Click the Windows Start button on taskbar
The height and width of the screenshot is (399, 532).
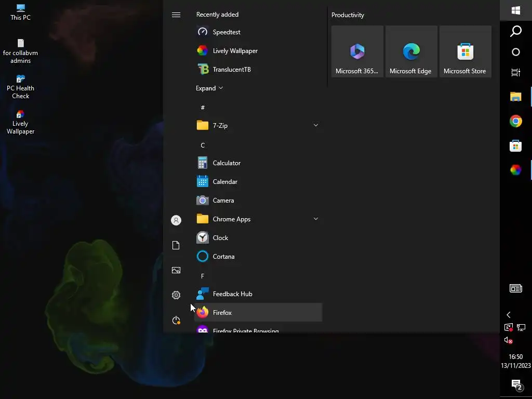pos(516,10)
